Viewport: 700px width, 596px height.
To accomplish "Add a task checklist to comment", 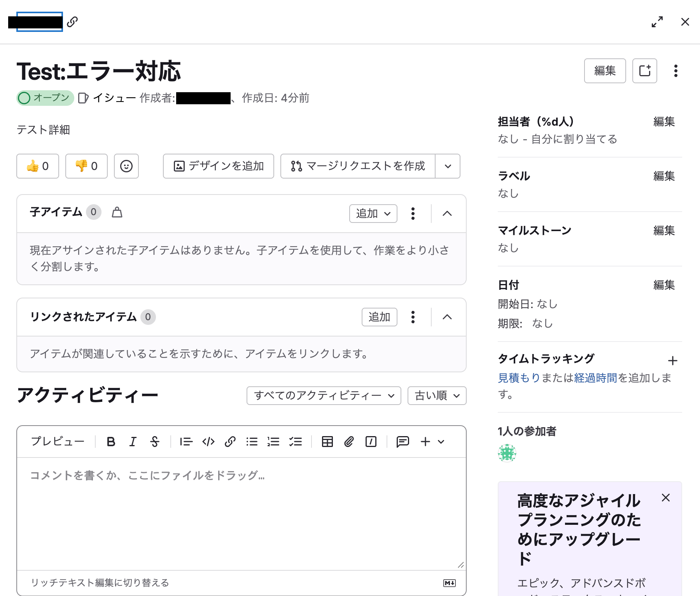I will pyautogui.click(x=296, y=442).
